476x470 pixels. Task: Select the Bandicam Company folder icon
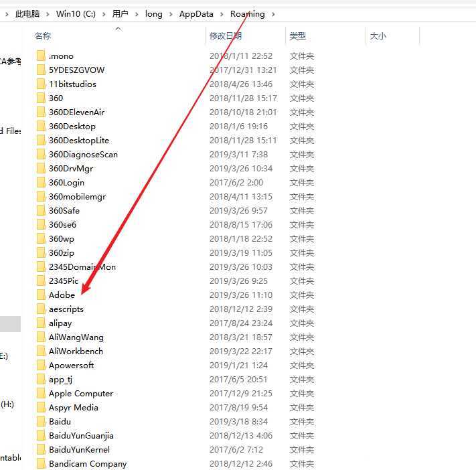point(40,463)
